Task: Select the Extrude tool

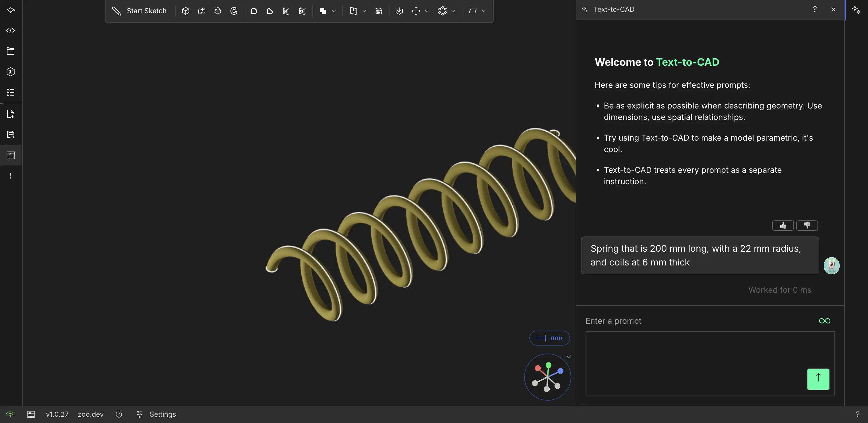Action: click(185, 11)
